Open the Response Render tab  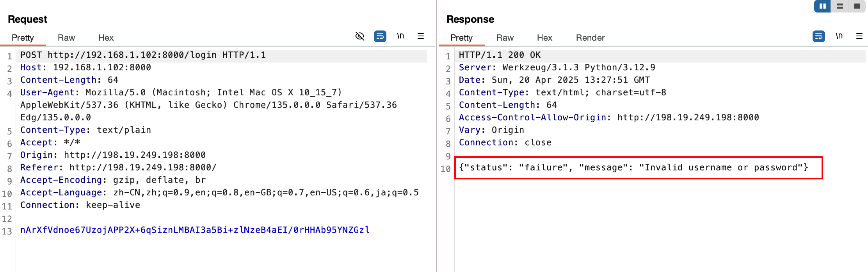click(x=590, y=38)
